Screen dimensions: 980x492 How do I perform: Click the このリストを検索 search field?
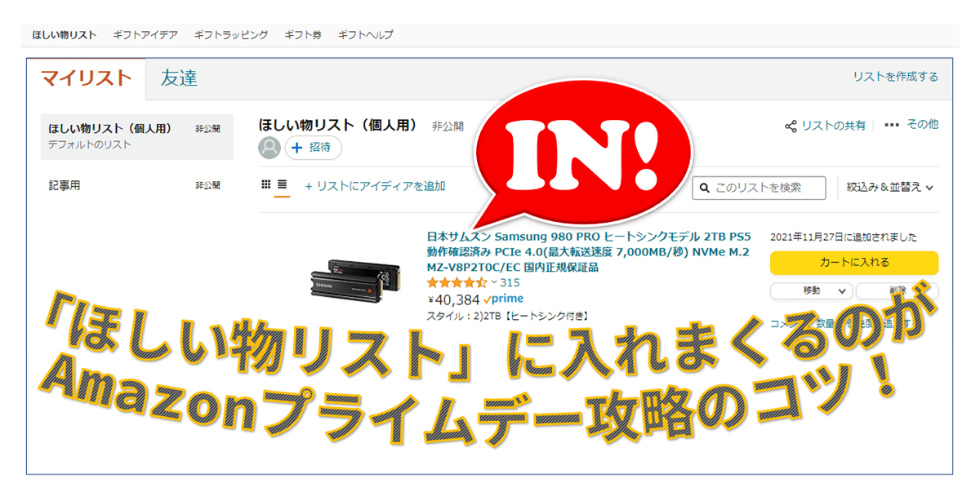point(759,188)
